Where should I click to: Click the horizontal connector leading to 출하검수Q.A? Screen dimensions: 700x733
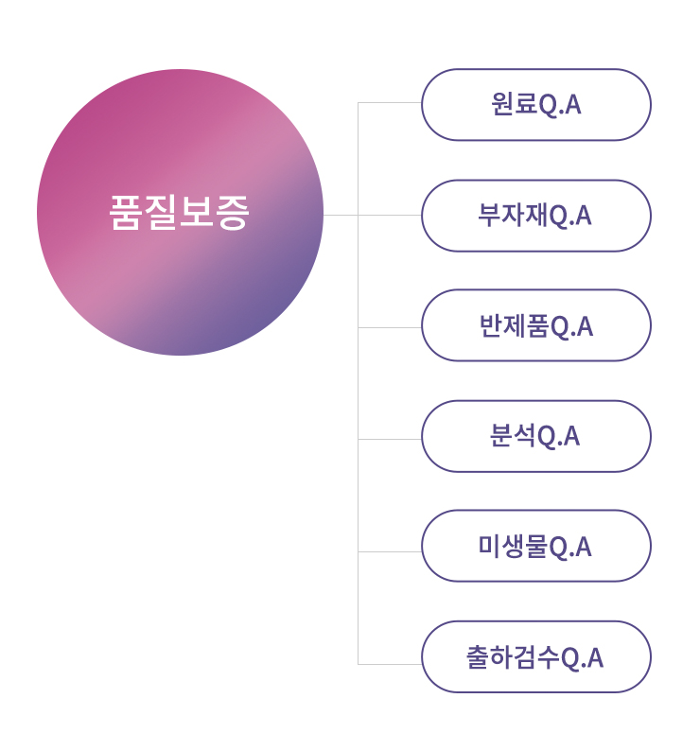point(390,664)
